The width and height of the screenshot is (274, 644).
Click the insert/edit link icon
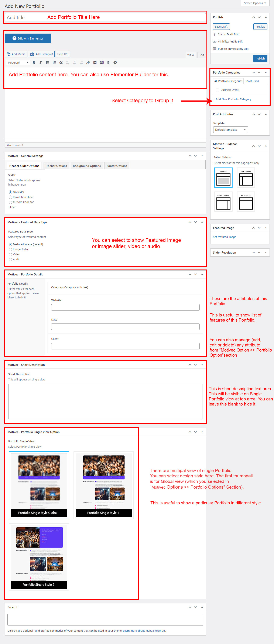pos(88,62)
